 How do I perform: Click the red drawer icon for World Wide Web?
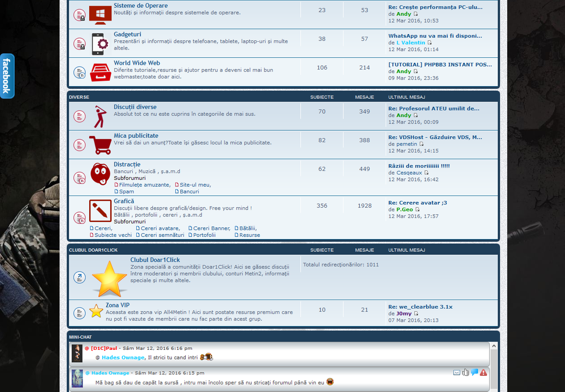[x=100, y=73]
